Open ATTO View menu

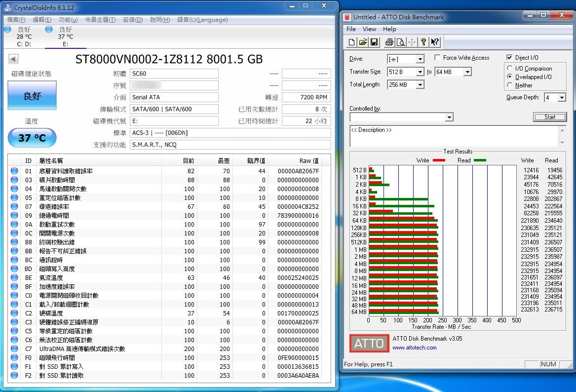[x=369, y=29]
